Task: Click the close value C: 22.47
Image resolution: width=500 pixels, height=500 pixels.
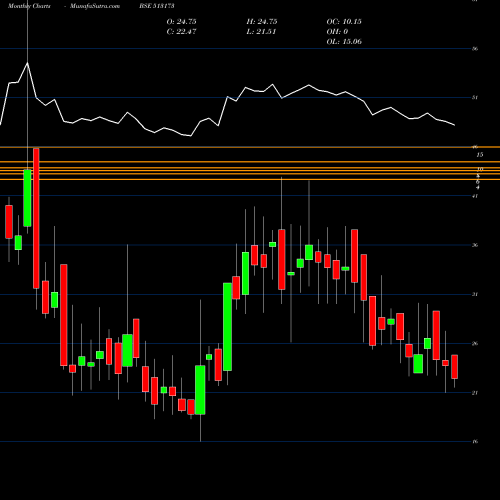Action: click(x=181, y=32)
